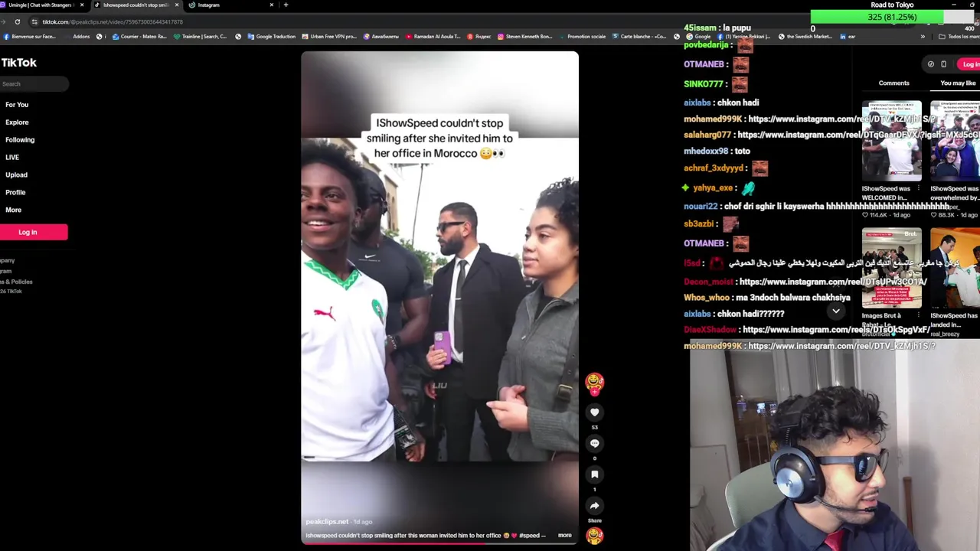Open DiaeXShadow's Instagram reels link

point(836,329)
